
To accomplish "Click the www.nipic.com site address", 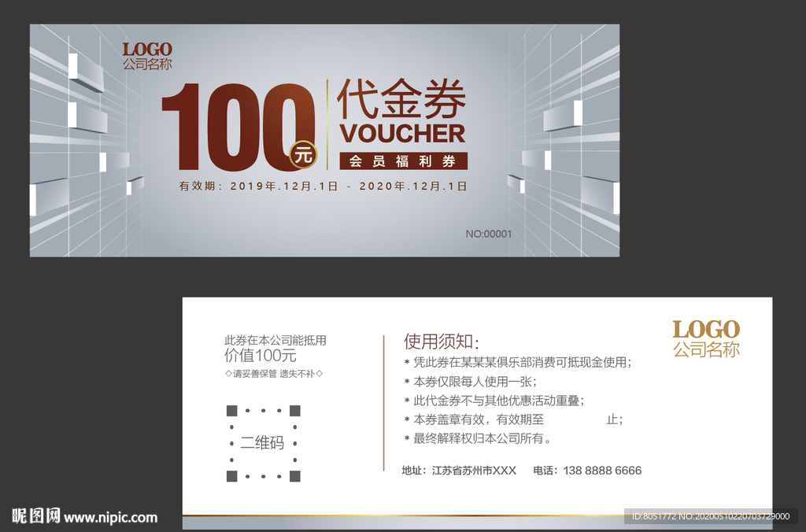I will (x=110, y=517).
